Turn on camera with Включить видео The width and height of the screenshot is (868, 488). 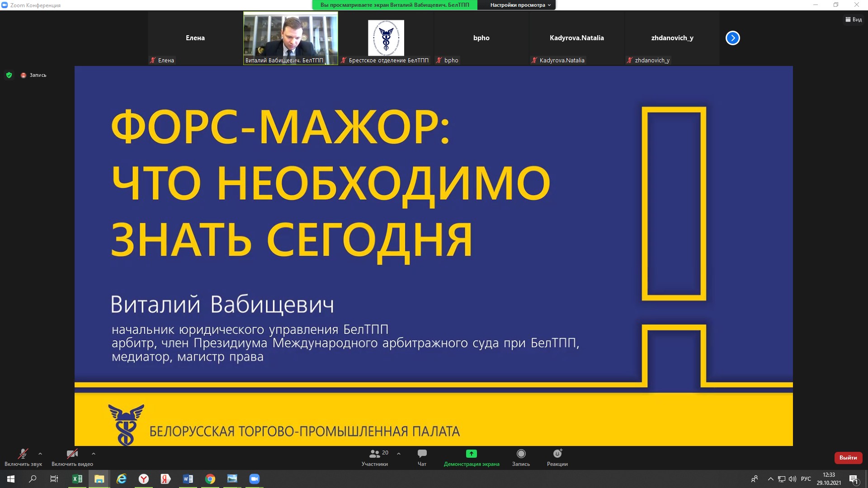click(x=72, y=458)
